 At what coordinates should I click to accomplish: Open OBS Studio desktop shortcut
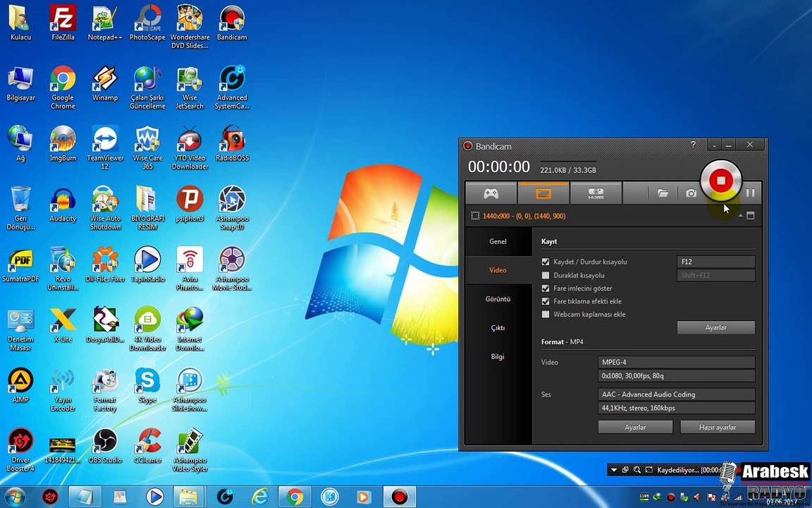pos(105,446)
